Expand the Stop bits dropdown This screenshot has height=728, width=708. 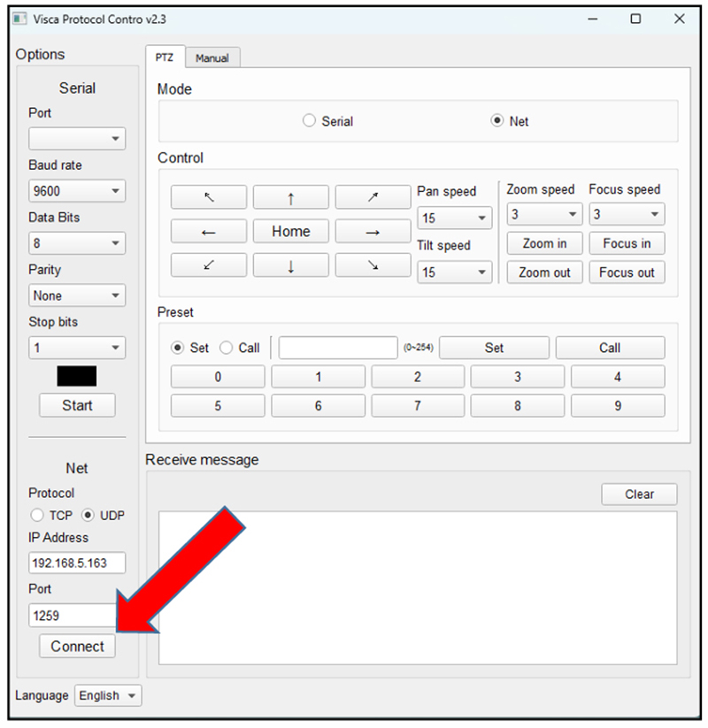click(77, 348)
